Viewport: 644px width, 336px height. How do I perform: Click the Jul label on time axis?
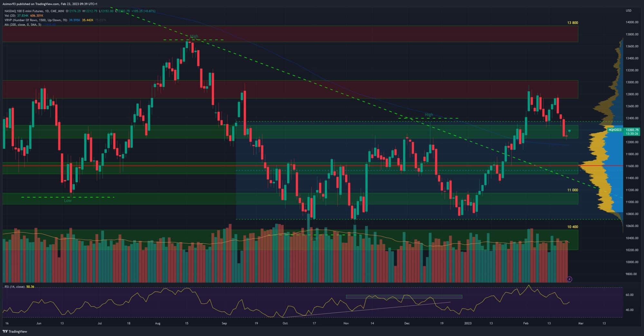click(x=99, y=323)
